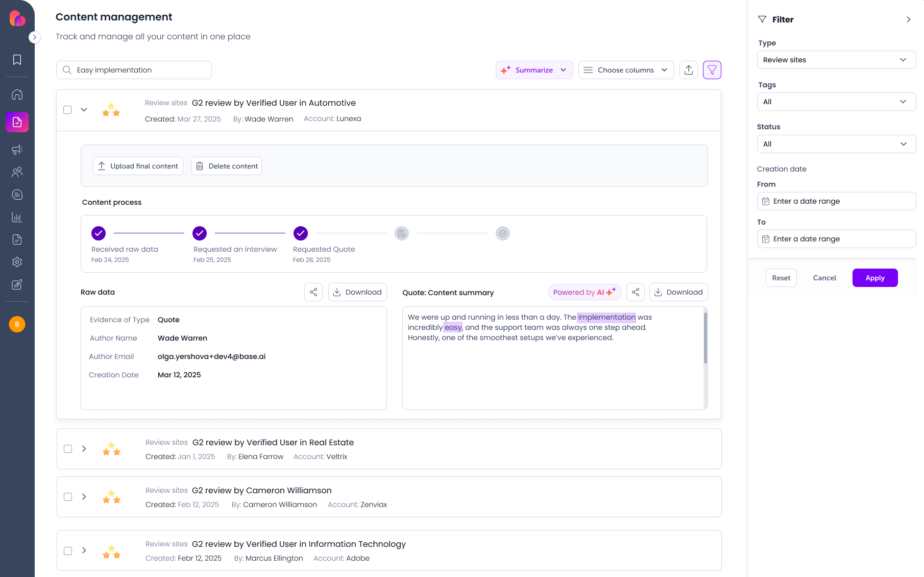Screen dimensions: 924x577
Task: Open the home icon in sidebar
Action: click(x=17, y=94)
